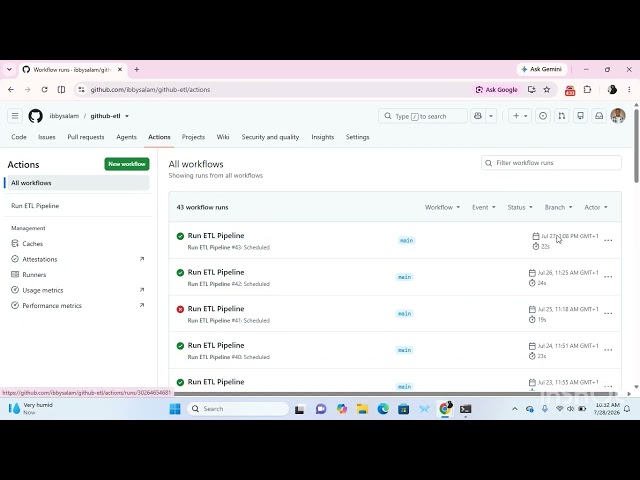
Task: Open the pull requests icon in the header
Action: tap(562, 116)
